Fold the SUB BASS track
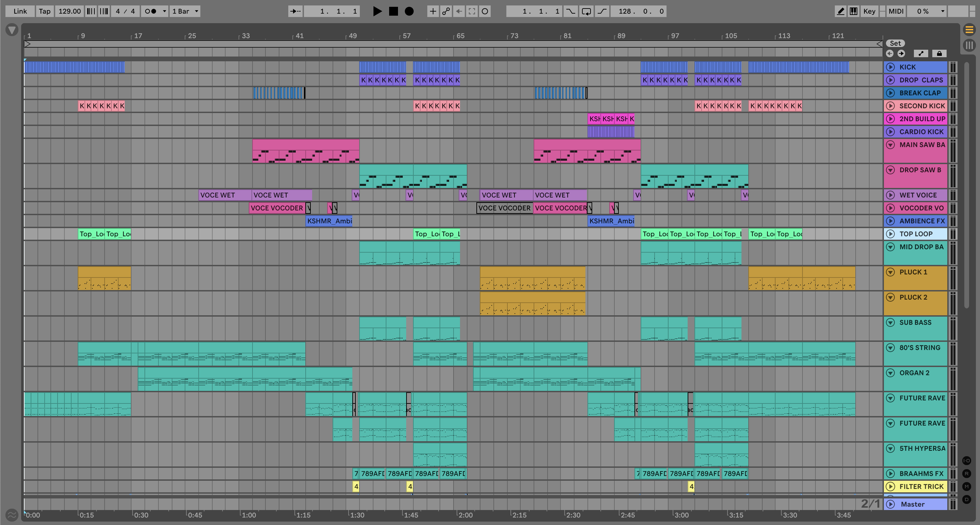This screenshot has width=980, height=525. 890,322
